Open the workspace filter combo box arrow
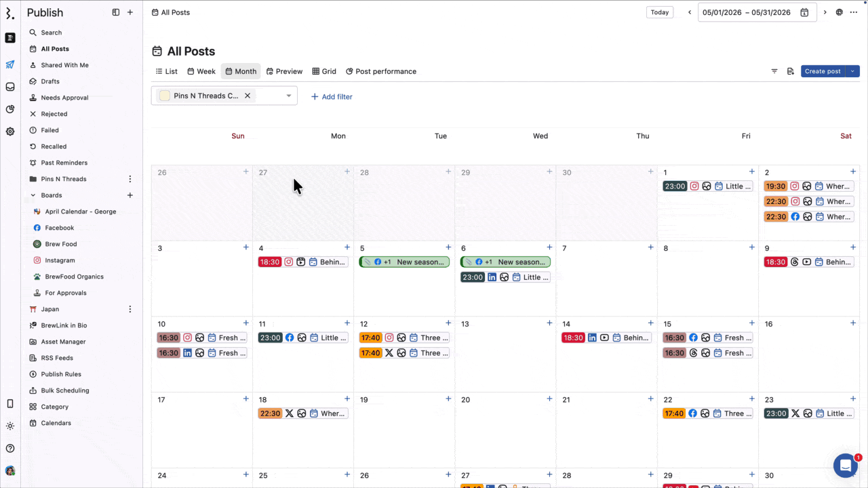Viewport: 868px width, 488px height. click(288, 96)
